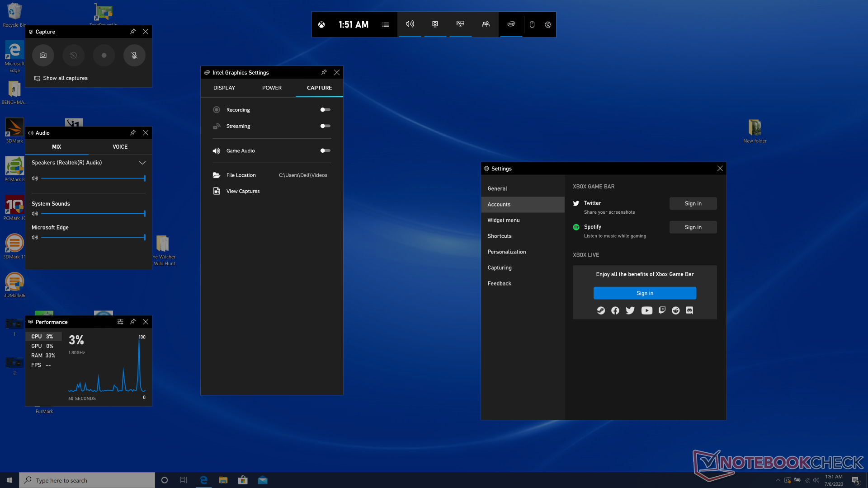Toggle the Audio widget from Game Bar
The image size is (868, 488).
click(410, 24)
